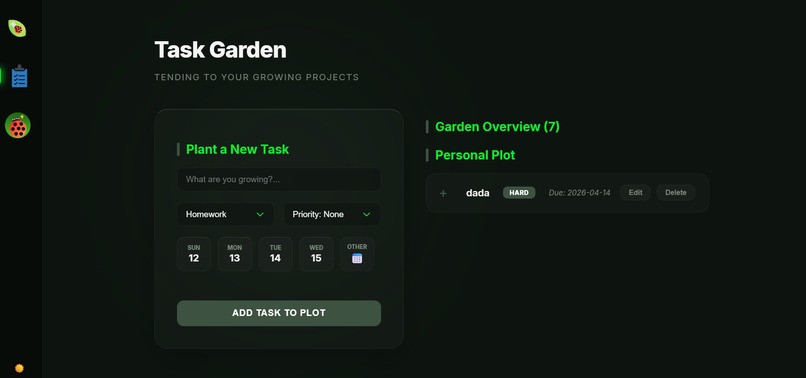Open the Homework category dropdown

pos(226,214)
